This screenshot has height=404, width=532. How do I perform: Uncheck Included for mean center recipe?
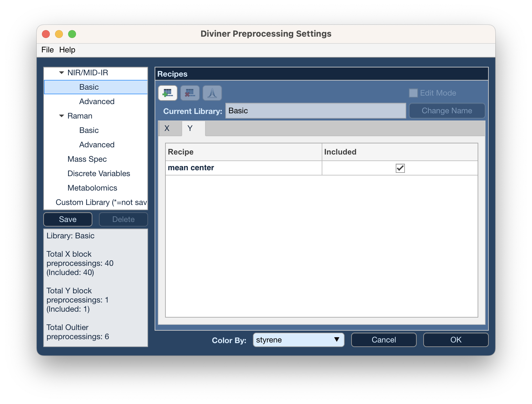tap(400, 168)
